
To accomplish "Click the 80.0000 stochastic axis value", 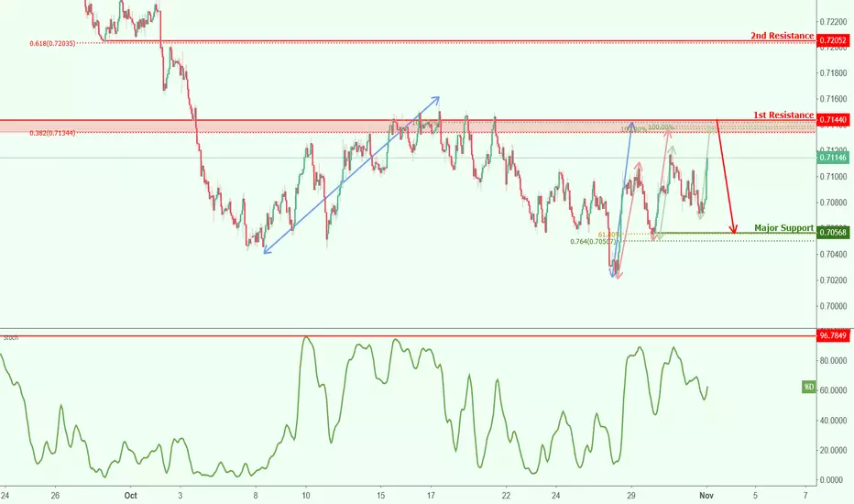I will [833, 361].
